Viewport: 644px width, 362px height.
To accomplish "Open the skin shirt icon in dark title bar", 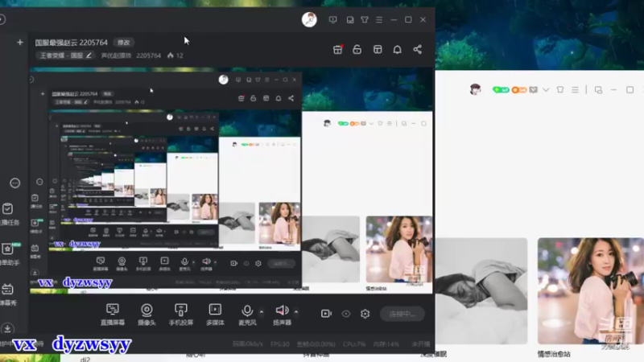I will coord(365,19).
